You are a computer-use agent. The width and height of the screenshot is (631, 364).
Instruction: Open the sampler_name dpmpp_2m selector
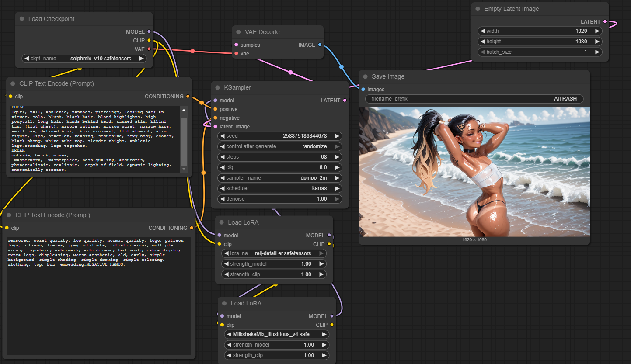(280, 178)
